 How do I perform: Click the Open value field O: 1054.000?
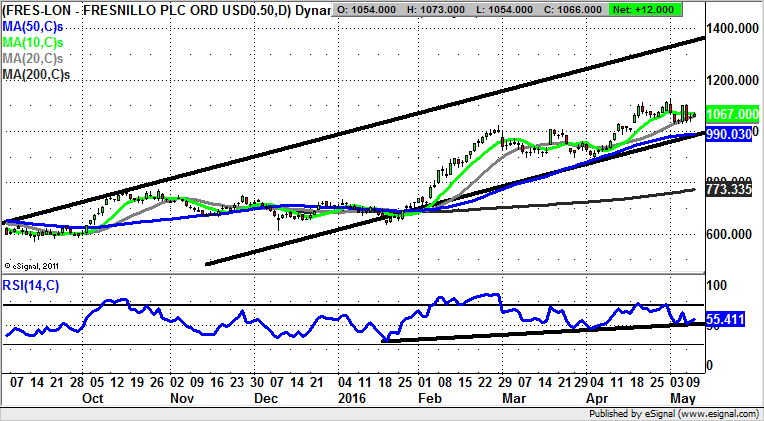[x=369, y=9]
